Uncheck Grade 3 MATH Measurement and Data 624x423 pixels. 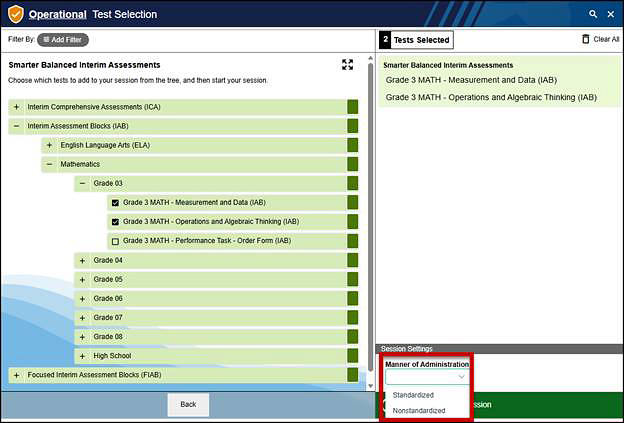tap(115, 203)
